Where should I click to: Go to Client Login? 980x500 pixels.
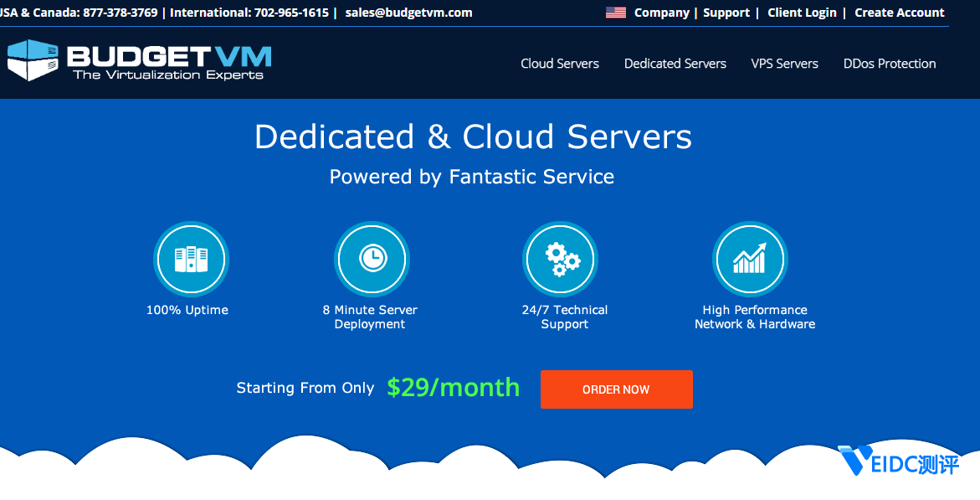(801, 13)
